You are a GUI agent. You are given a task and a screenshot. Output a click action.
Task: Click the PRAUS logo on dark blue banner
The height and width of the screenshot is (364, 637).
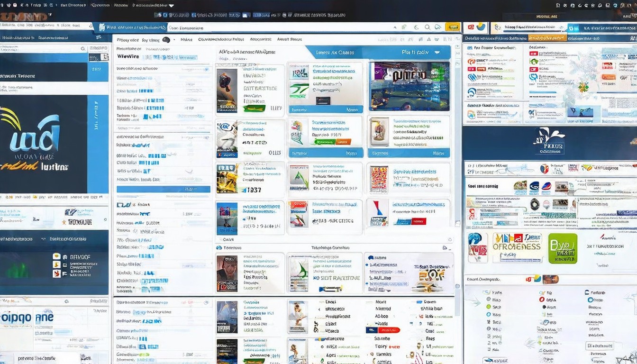(x=549, y=141)
